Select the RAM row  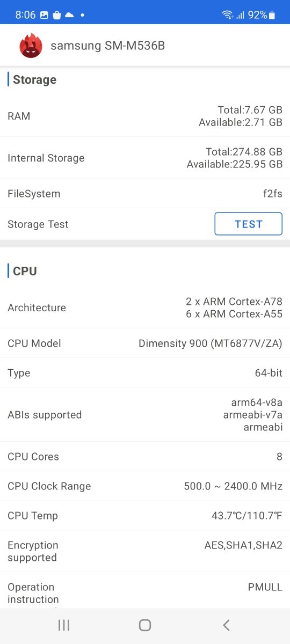(145, 116)
